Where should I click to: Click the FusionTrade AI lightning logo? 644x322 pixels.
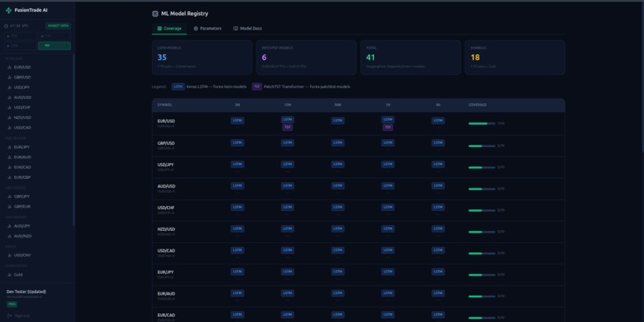point(9,10)
